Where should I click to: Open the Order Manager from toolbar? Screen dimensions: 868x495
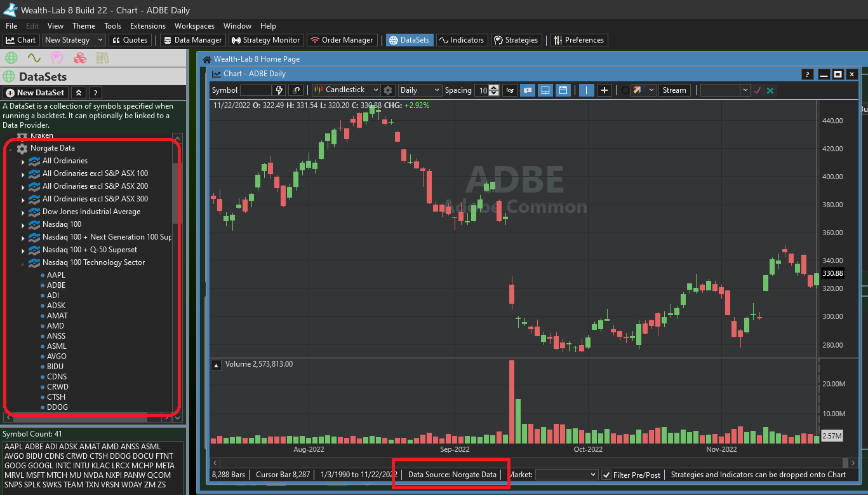point(342,40)
